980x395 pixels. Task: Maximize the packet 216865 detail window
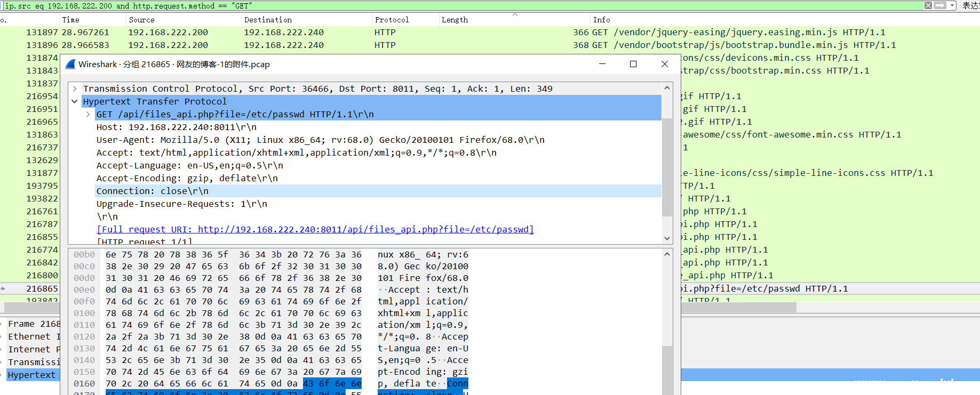pyautogui.click(x=633, y=64)
